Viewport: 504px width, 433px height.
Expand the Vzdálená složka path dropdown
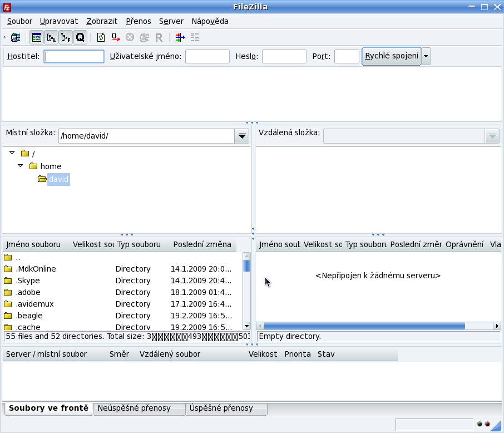(x=492, y=136)
